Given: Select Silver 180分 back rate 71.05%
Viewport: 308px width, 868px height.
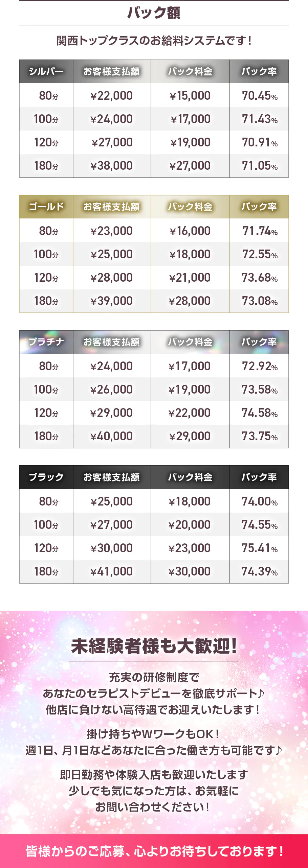Looking at the screenshot, I should (x=260, y=166).
